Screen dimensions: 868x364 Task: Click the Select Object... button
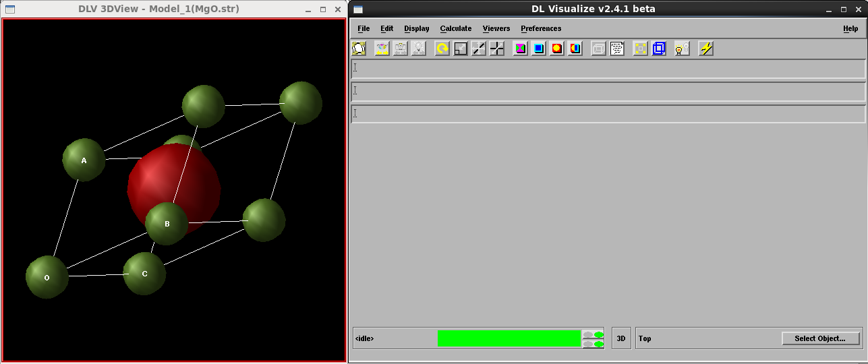pos(819,338)
